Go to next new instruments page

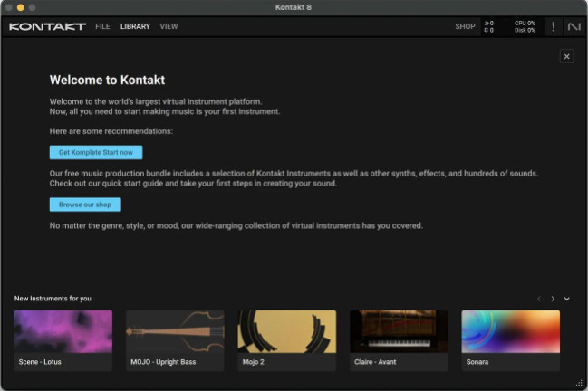tap(553, 299)
